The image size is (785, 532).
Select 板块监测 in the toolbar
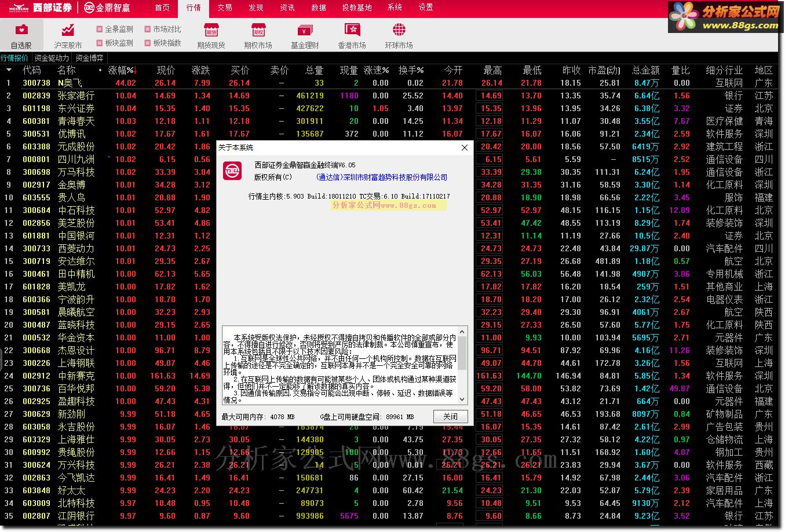(115, 43)
